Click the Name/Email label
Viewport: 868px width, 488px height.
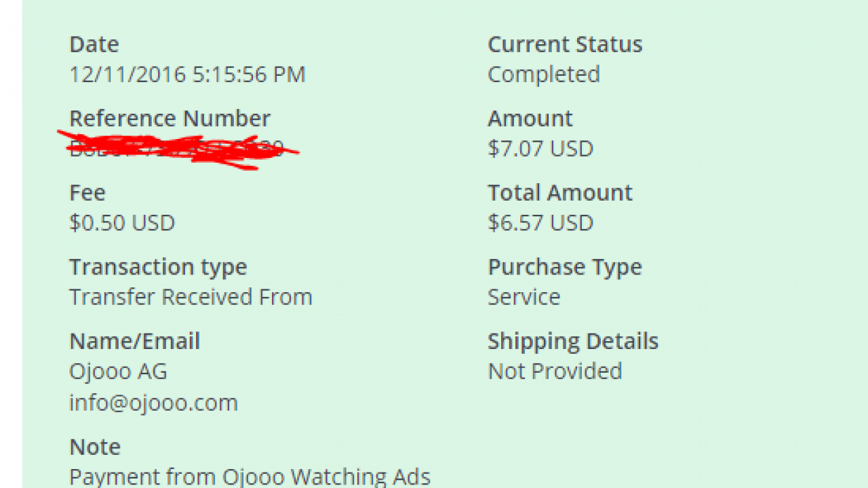(x=134, y=341)
